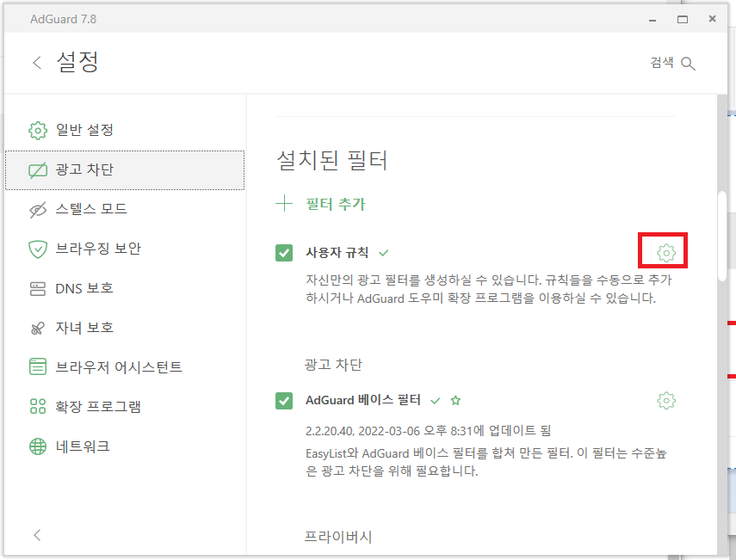Screen dimensions: 736x560
Task: Go back using the arrow beside 설정
Action: coord(37,63)
